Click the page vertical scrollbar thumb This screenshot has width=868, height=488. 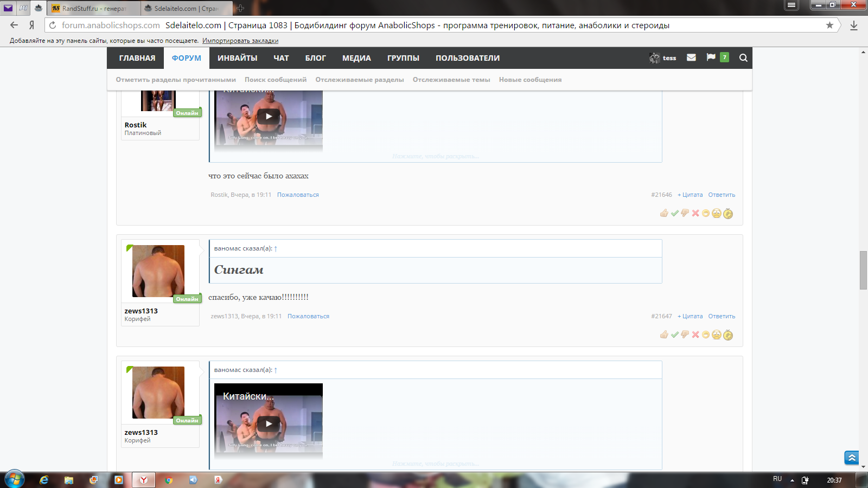[863, 271]
